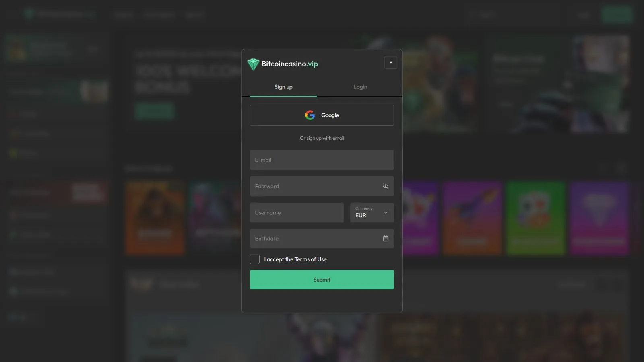
Task: Click the green diamond logo icon
Action: 253,64
